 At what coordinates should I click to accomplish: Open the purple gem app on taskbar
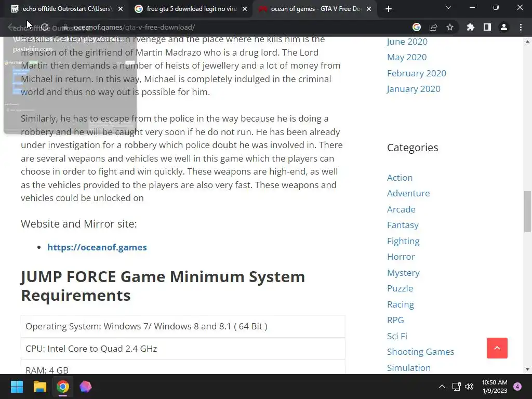click(x=86, y=387)
